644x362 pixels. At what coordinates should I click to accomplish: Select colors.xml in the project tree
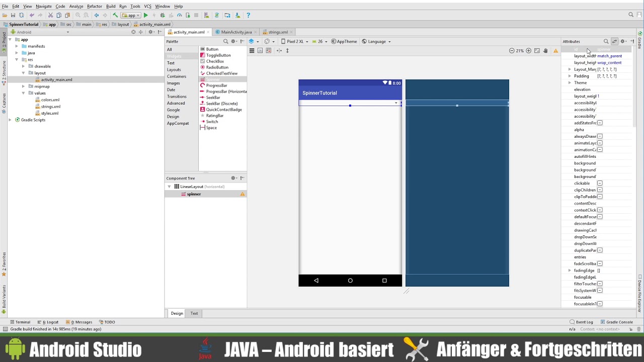click(50, 100)
